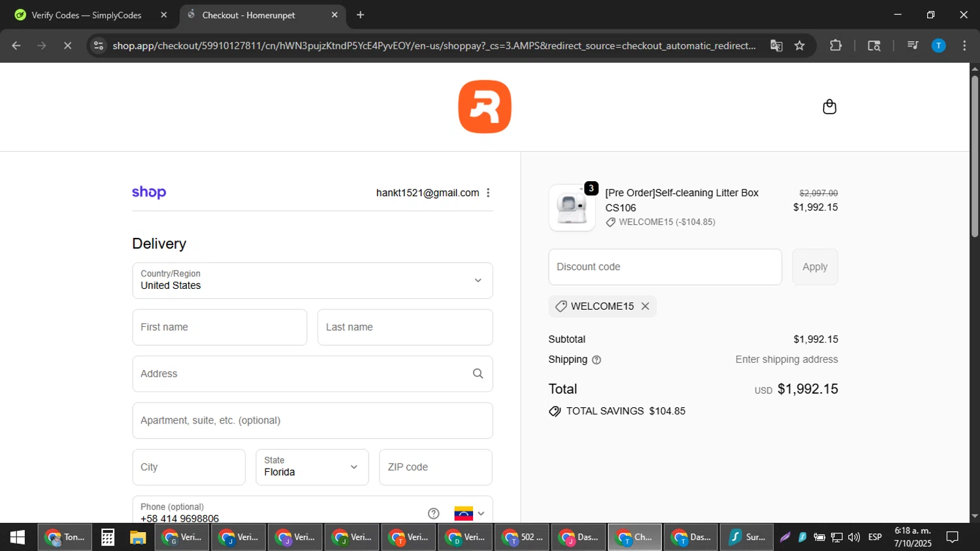Screen dimensions: 980x551
Task: Open the notifications action center
Action: [953, 537]
